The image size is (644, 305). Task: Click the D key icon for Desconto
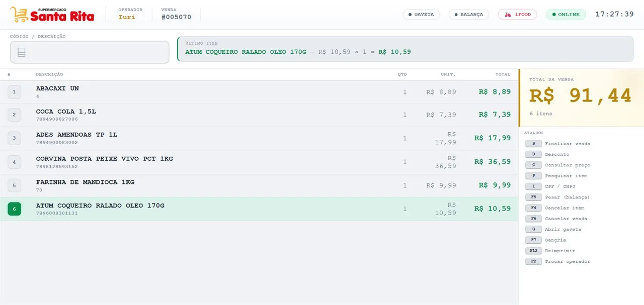pyautogui.click(x=533, y=154)
